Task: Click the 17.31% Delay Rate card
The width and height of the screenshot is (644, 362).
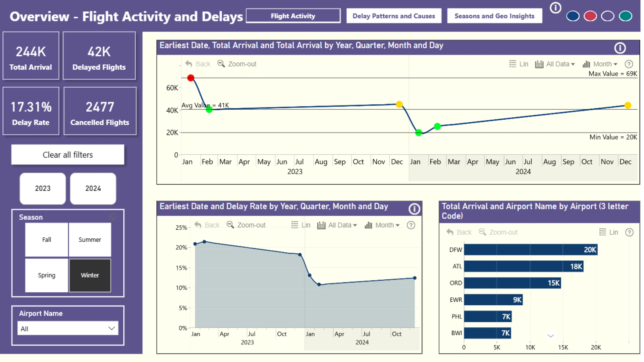Action: click(x=31, y=111)
